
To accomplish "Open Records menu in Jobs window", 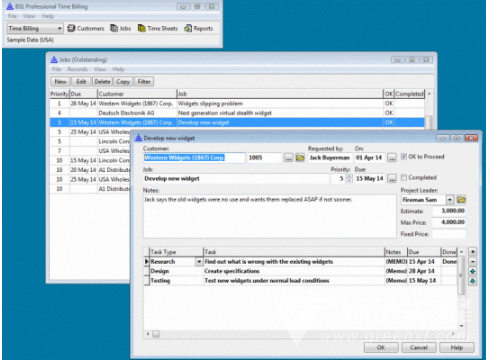I will pyautogui.click(x=77, y=69).
